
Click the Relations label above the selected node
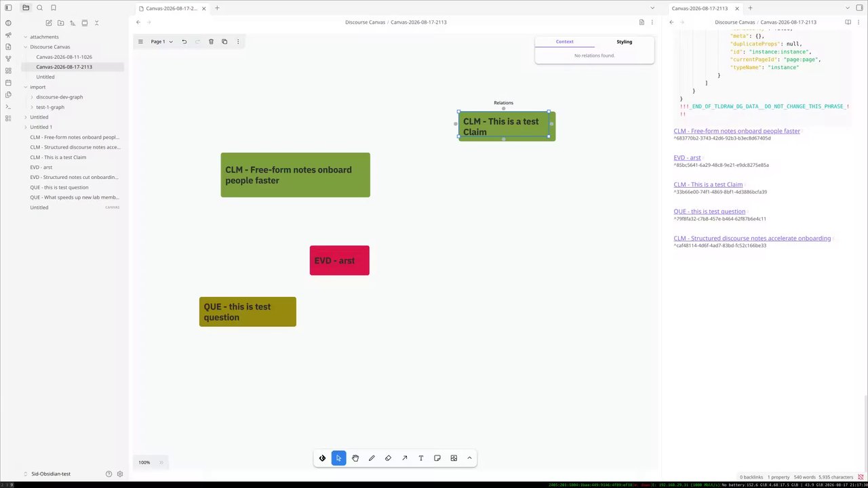tap(503, 103)
